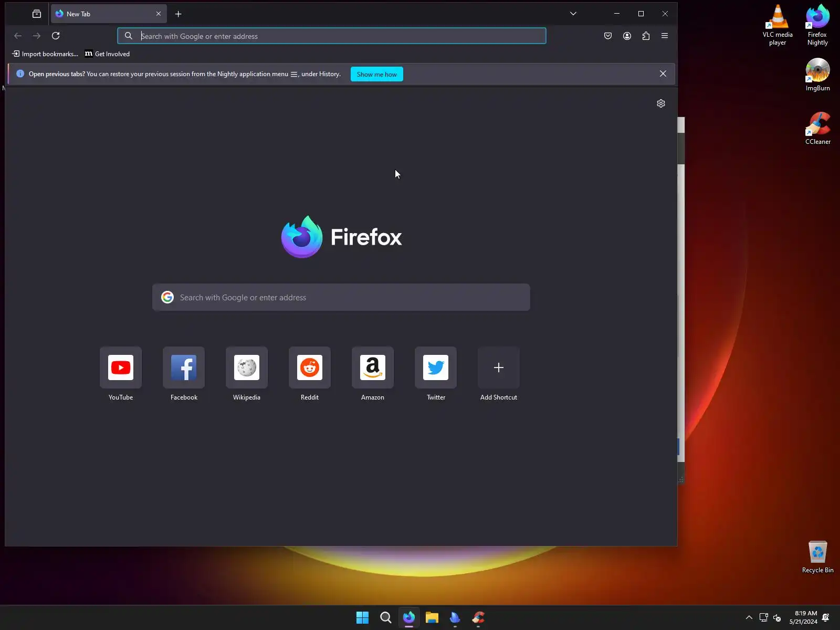840x630 pixels.
Task: Select the New Tab tab
Action: tap(109, 14)
